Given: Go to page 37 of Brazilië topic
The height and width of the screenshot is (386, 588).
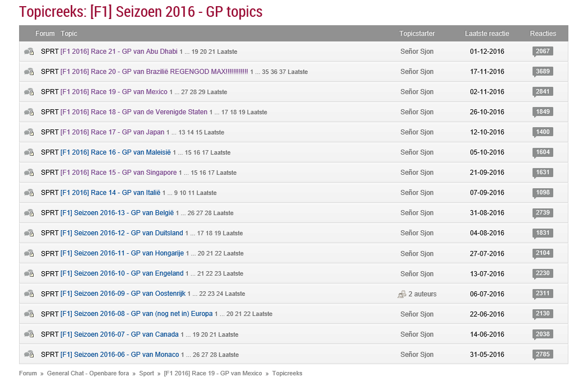Looking at the screenshot, I should 283,72.
